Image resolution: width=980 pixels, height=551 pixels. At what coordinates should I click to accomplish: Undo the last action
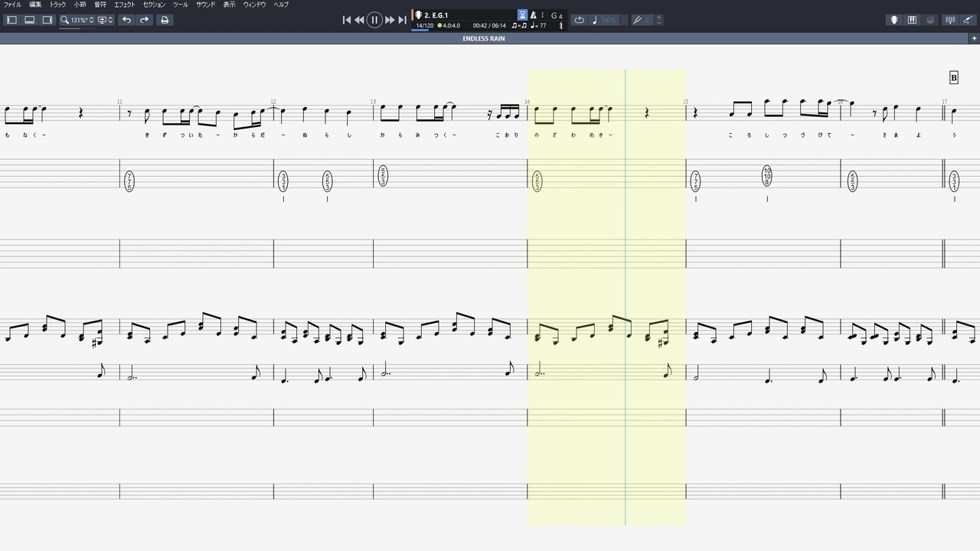coord(126,20)
